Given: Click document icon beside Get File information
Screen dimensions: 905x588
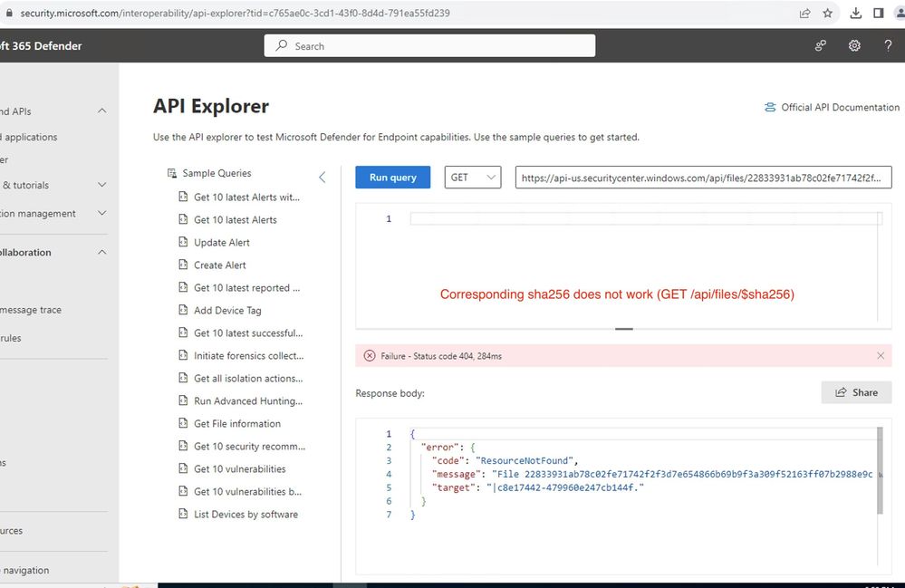Looking at the screenshot, I should [183, 423].
